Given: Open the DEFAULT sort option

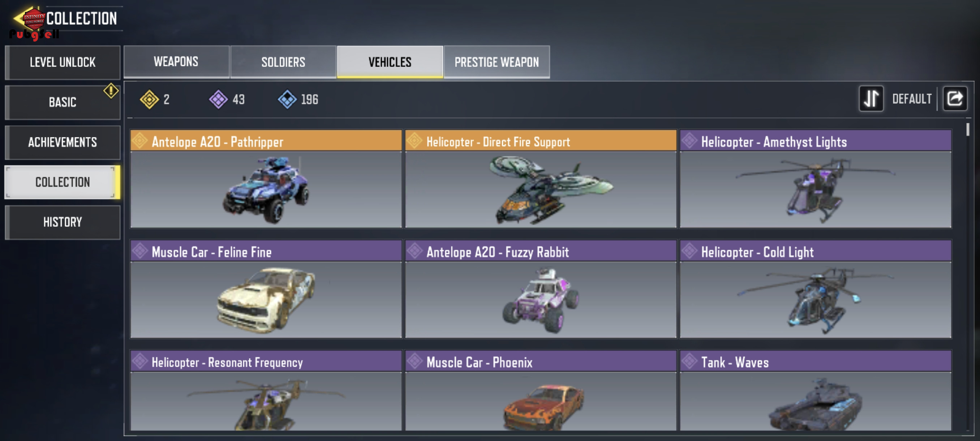Looking at the screenshot, I should pyautogui.click(x=911, y=99).
